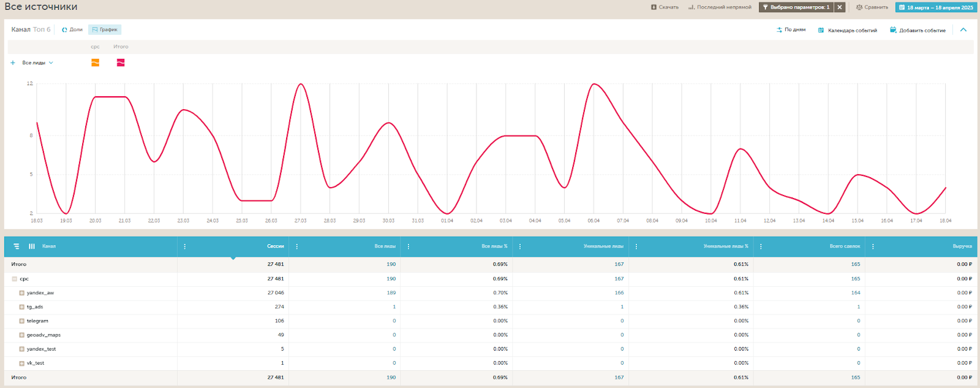Viewport: 980px width, 388px height.
Task: Click the Календарь событий calendar icon
Action: (x=821, y=30)
